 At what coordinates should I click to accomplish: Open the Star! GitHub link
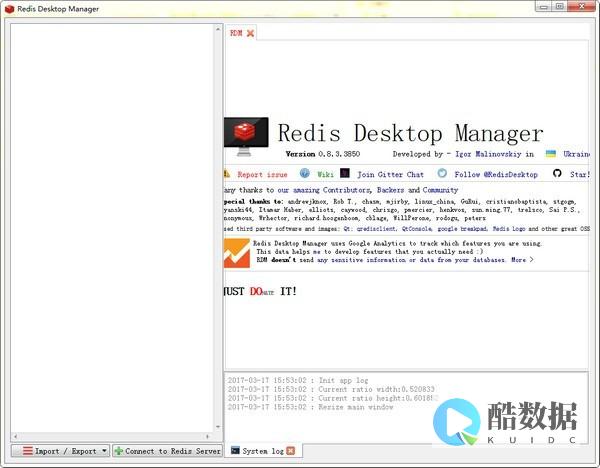(579, 174)
